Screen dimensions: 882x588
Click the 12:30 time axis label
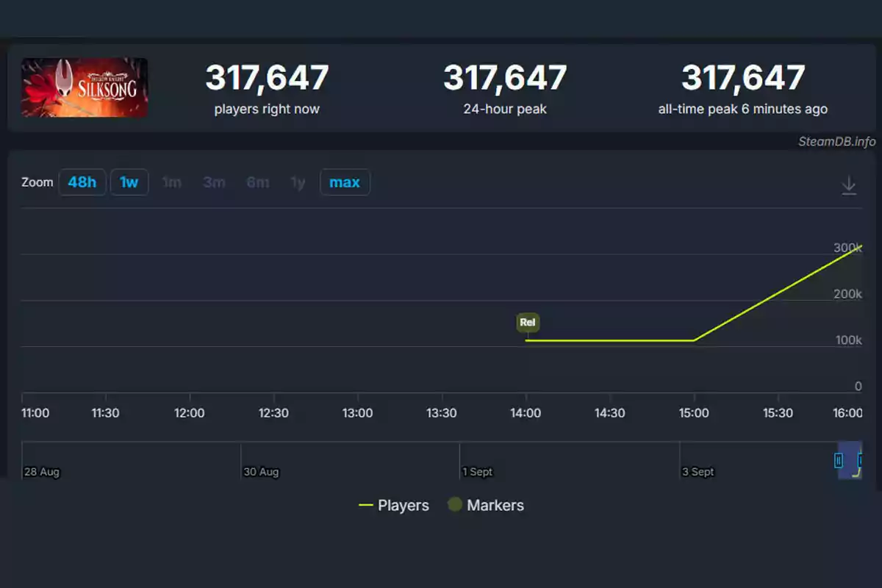click(x=273, y=413)
